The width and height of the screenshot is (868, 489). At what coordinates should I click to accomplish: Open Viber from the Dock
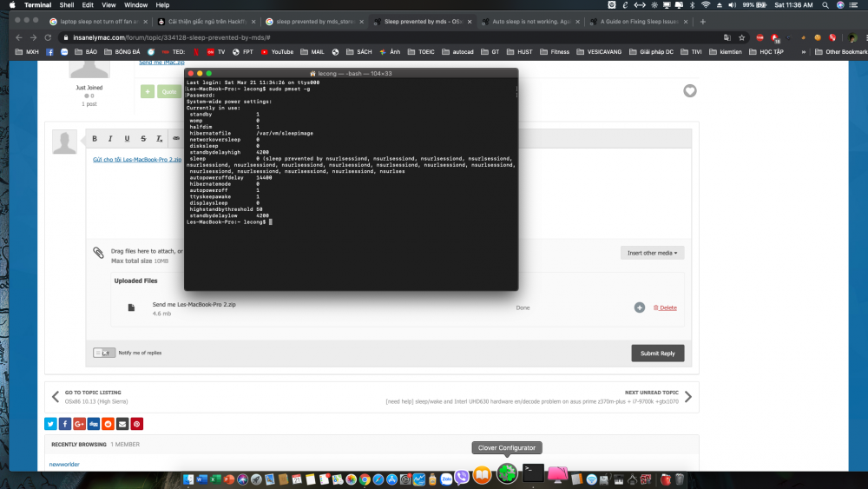(462, 478)
